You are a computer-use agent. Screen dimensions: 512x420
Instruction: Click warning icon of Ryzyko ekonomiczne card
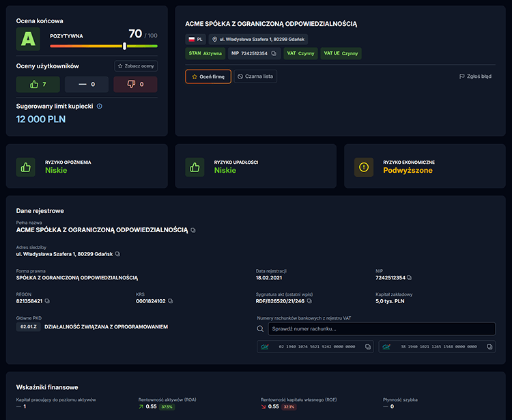tap(364, 167)
